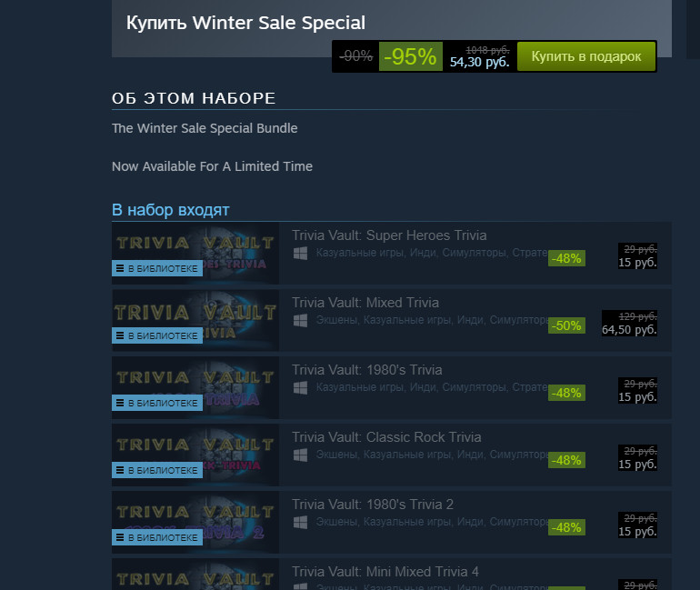
Task: Open Trivia Vault: Super Heroes Trivia title
Action: (389, 235)
